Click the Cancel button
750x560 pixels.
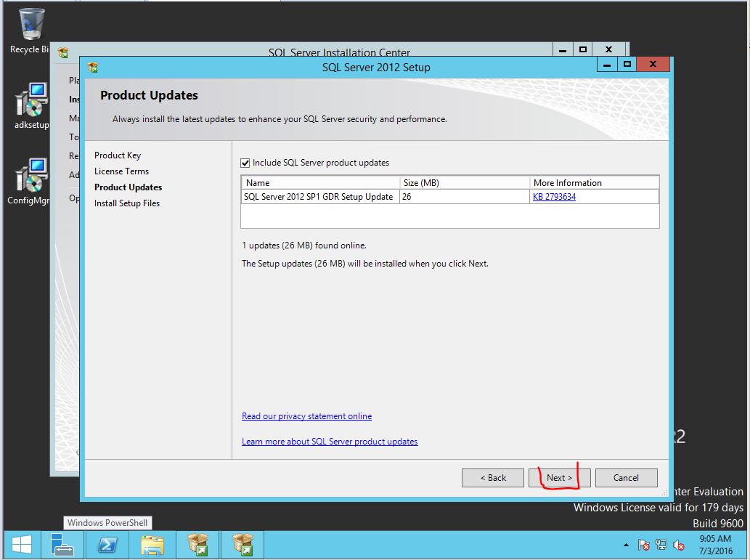(x=626, y=478)
